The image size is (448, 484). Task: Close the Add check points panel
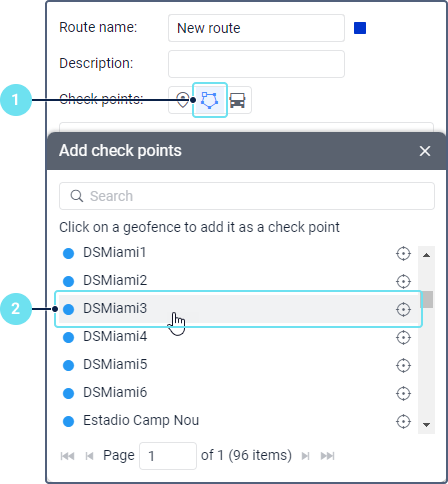tap(425, 151)
